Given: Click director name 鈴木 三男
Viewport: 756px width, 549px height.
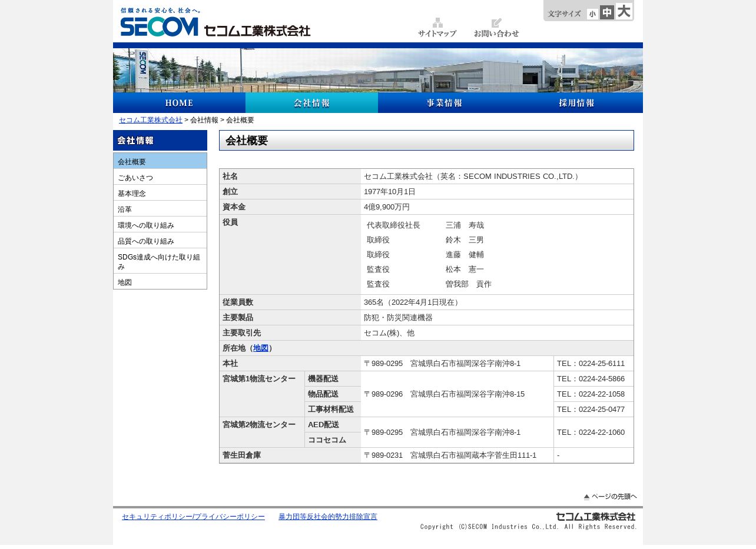Looking at the screenshot, I should click(x=465, y=240).
